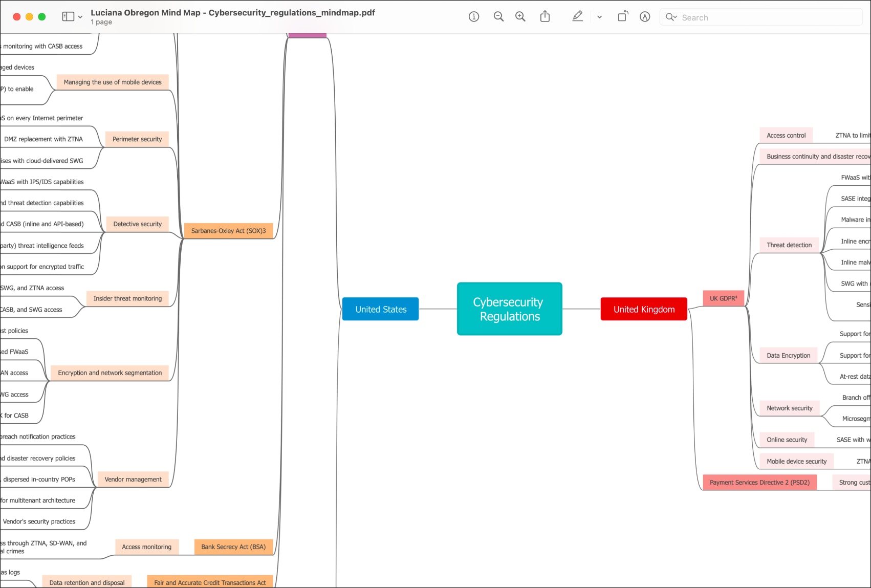Open the Share menu icon
This screenshot has width=871, height=588.
[x=545, y=16]
